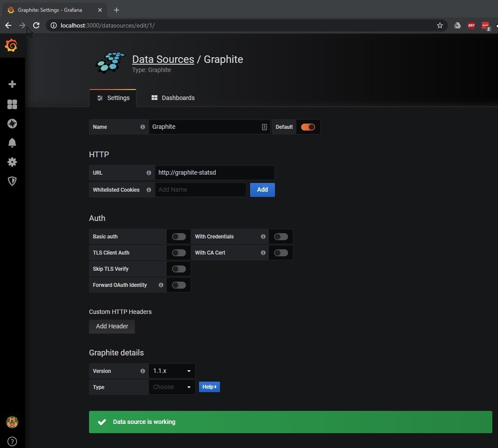Image resolution: width=498 pixels, height=448 pixels.
Task: Open the Create plus menu
Action: pos(12,84)
